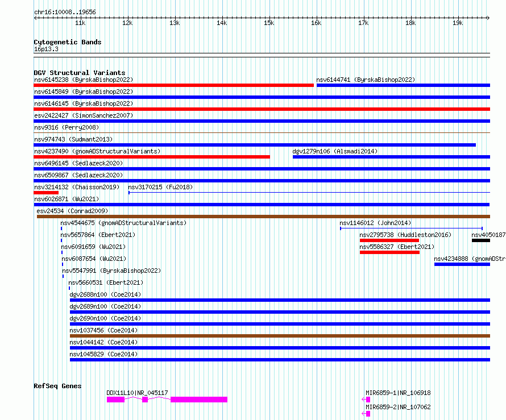
Task: Select dgv2688n100 (Coe2014) label
Action: click(105, 294)
